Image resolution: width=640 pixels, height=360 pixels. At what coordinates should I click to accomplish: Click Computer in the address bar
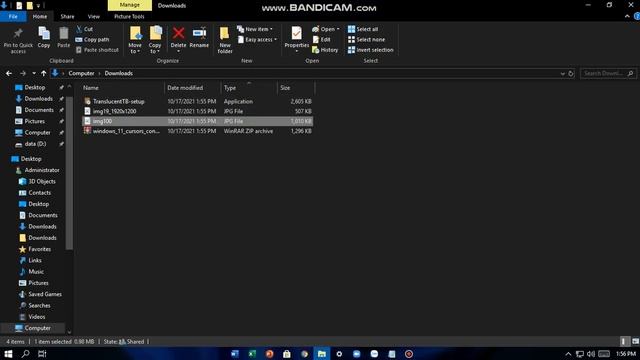click(x=81, y=73)
